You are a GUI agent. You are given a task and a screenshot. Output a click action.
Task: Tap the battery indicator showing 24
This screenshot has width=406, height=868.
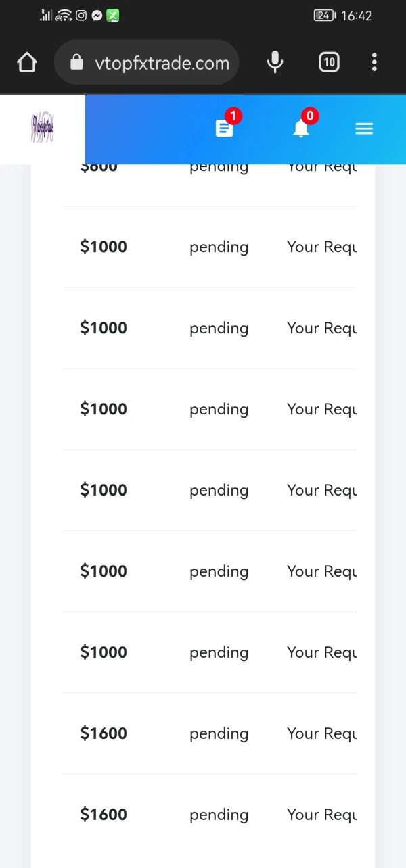click(x=325, y=16)
